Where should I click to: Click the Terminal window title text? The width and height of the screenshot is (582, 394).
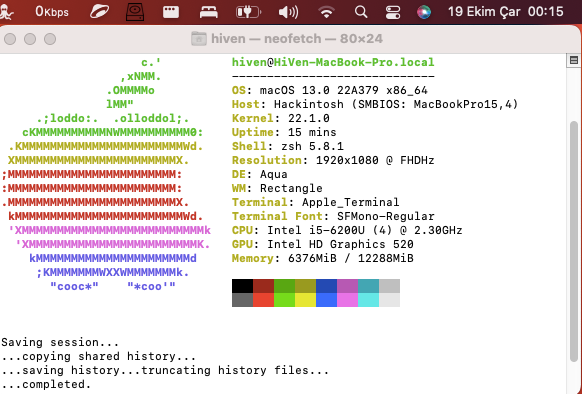297,39
